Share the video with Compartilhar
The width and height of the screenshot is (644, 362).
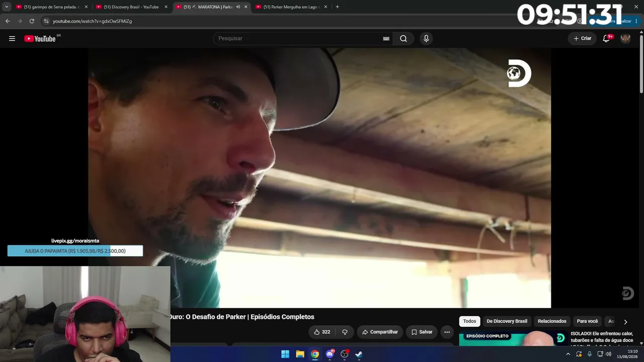380,332
